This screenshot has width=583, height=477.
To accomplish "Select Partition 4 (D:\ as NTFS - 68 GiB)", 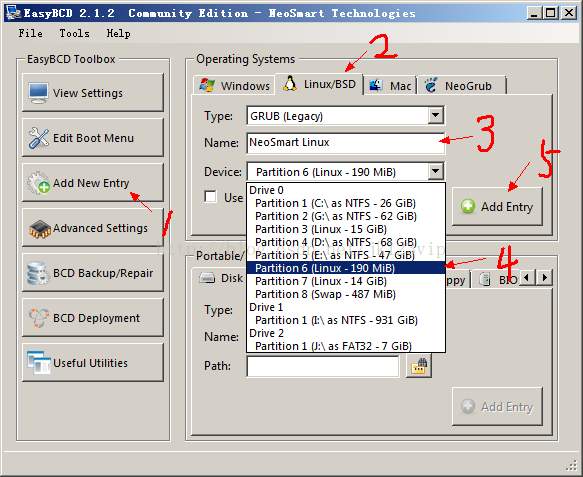I will [345, 242].
